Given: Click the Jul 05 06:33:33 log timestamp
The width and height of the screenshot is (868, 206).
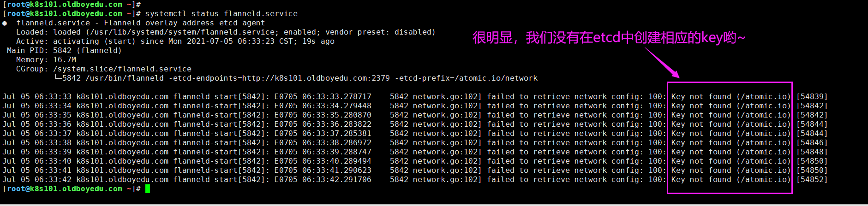Looking at the screenshot, I should [37, 97].
